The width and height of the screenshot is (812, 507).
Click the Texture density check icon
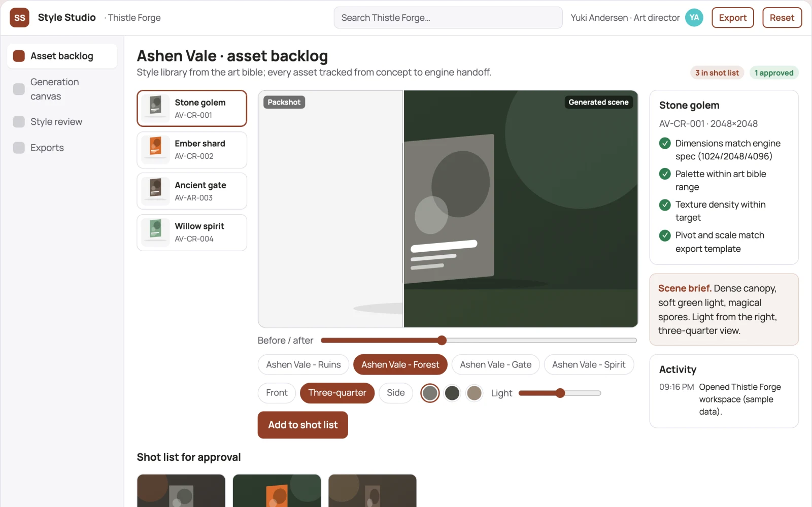tap(665, 205)
